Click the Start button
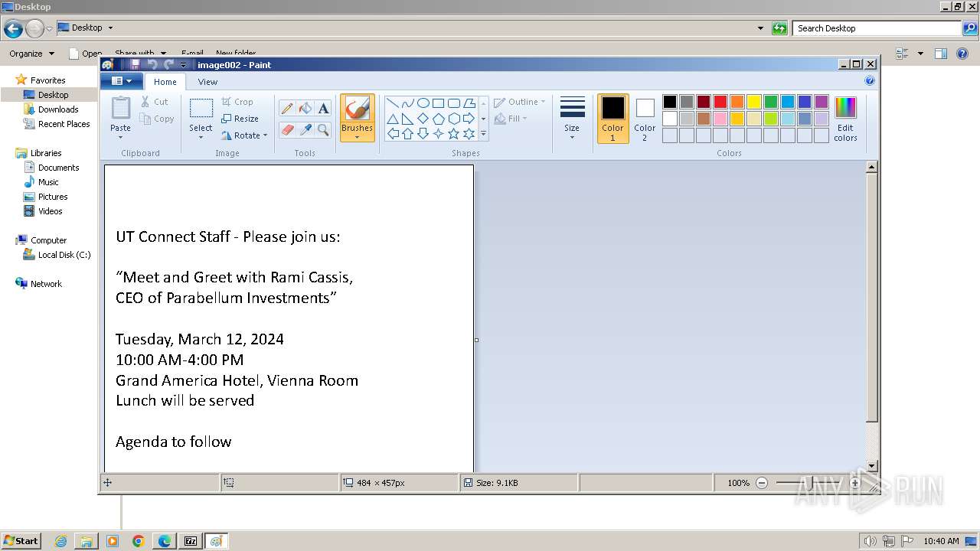Viewport: 980px width, 551px height. click(x=21, y=540)
